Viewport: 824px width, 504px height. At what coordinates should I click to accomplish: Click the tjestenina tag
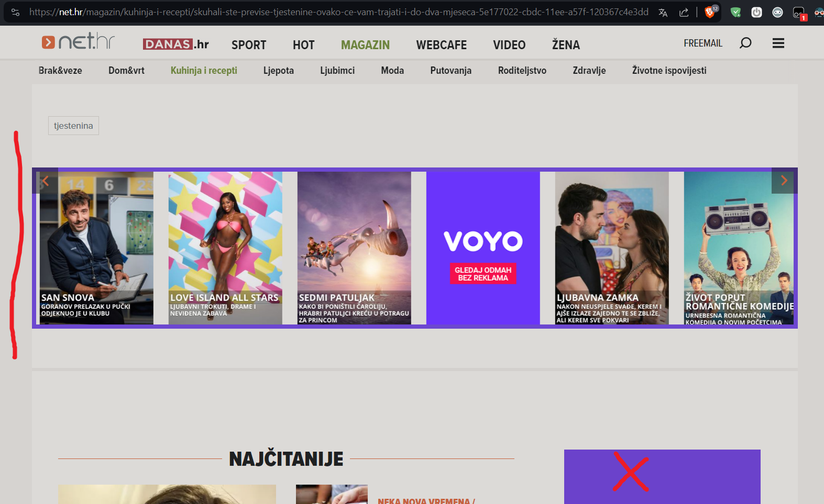point(73,126)
